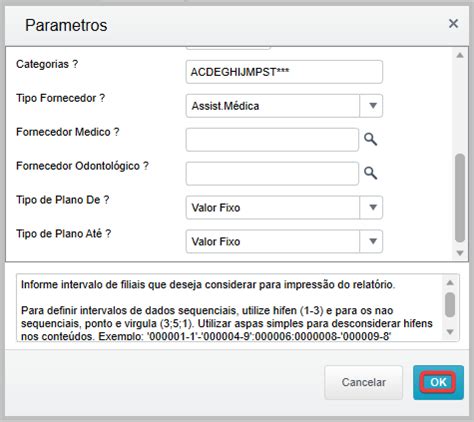Focus the Categorias text field
Viewport: 474px width, 422px height.
tap(284, 72)
